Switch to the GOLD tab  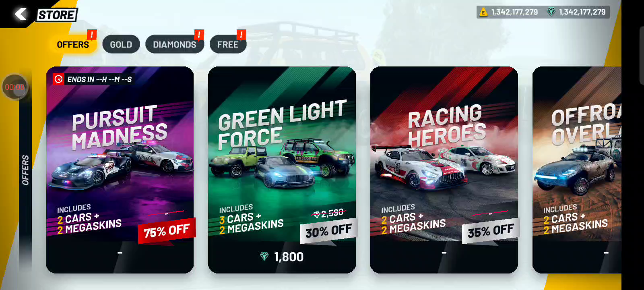(121, 44)
